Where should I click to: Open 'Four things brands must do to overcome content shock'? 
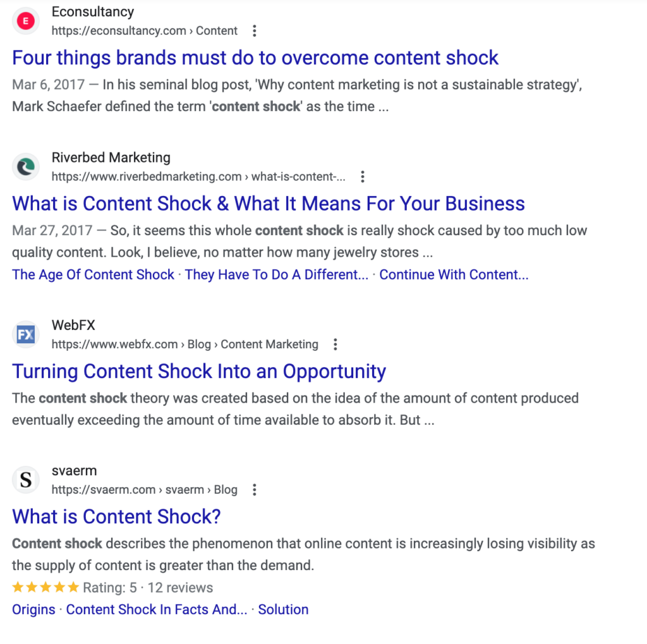[255, 58]
